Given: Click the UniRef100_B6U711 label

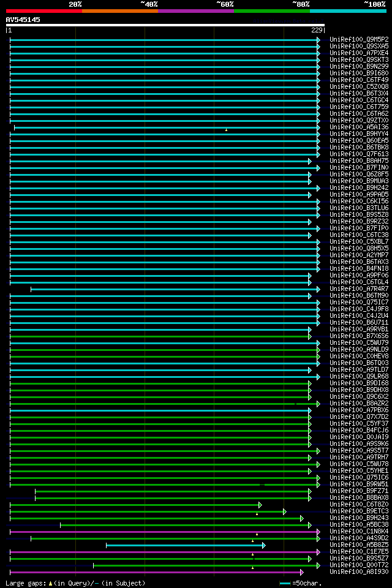Looking at the screenshot, I should pyautogui.click(x=359, y=323).
